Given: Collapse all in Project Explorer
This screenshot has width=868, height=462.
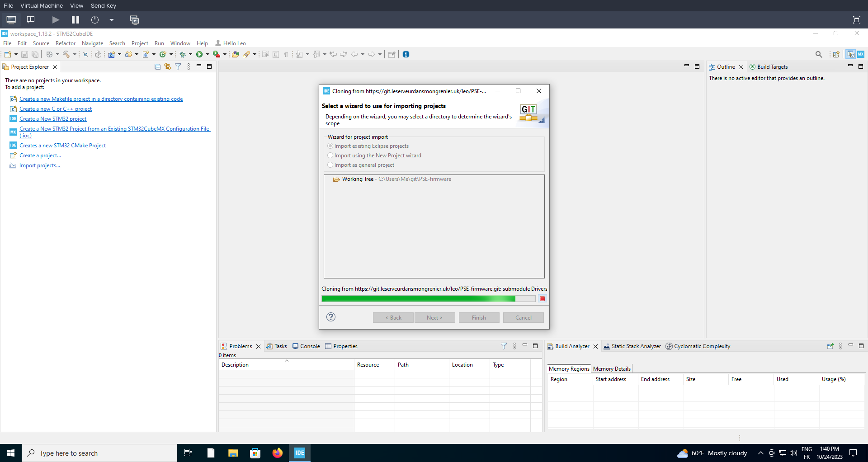Looking at the screenshot, I should coord(158,67).
